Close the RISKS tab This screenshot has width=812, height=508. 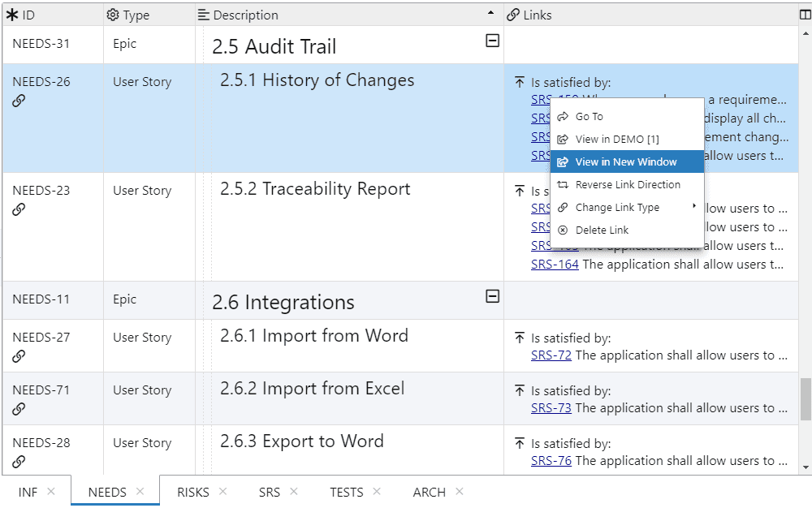222,491
